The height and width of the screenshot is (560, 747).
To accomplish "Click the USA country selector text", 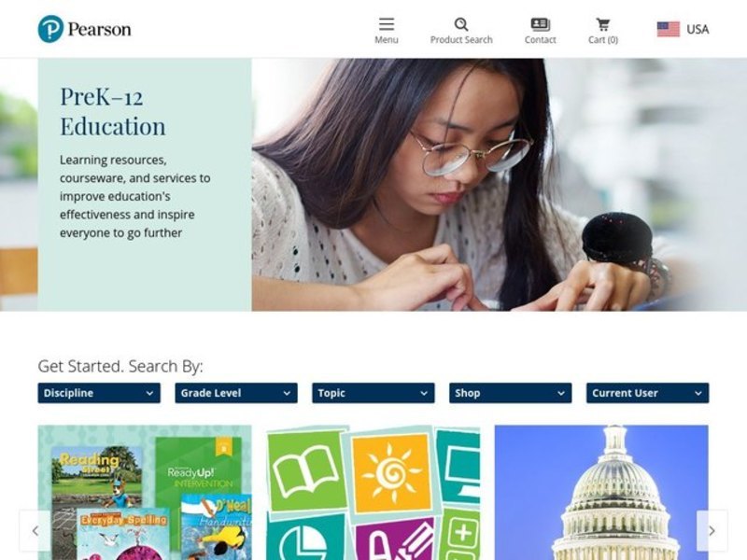I will [698, 29].
